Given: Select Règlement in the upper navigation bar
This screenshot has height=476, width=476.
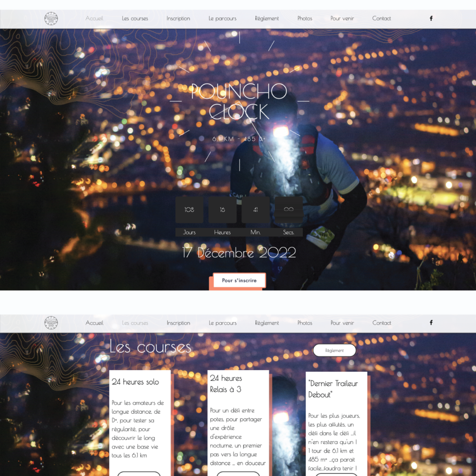Looking at the screenshot, I should point(267,19).
